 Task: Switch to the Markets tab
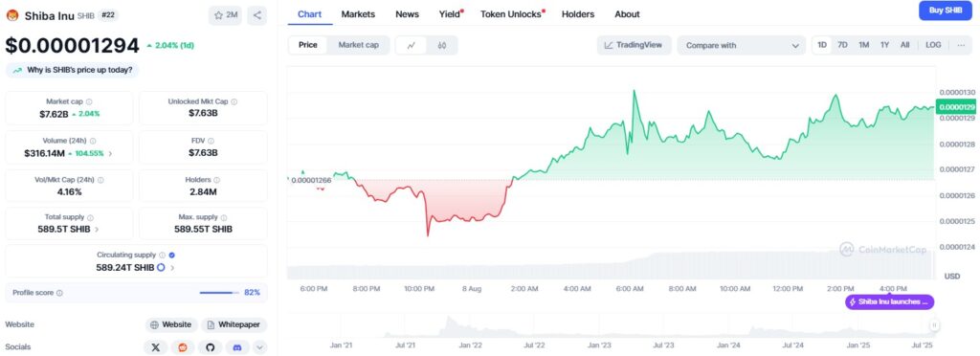click(x=358, y=13)
